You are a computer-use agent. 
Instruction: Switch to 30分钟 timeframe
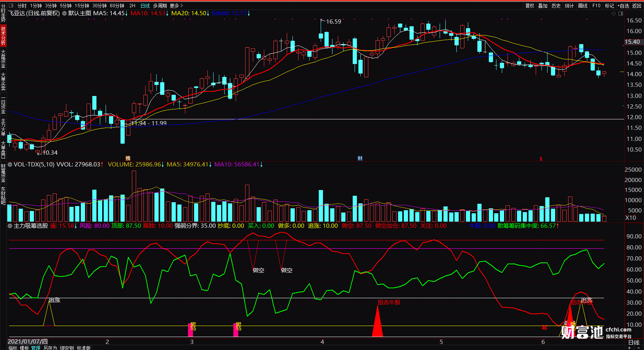(100, 6)
